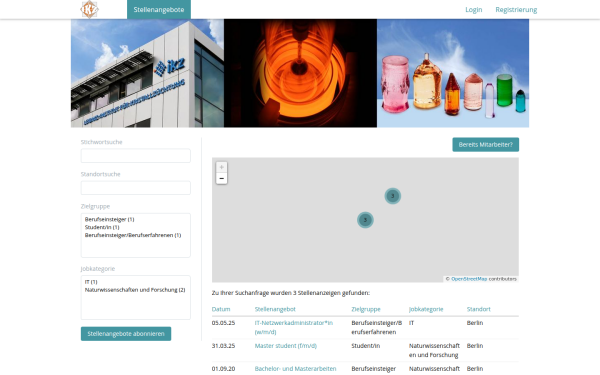Click the IKZ logo icon in header
Viewport: 600px width, 375px height.
90,10
